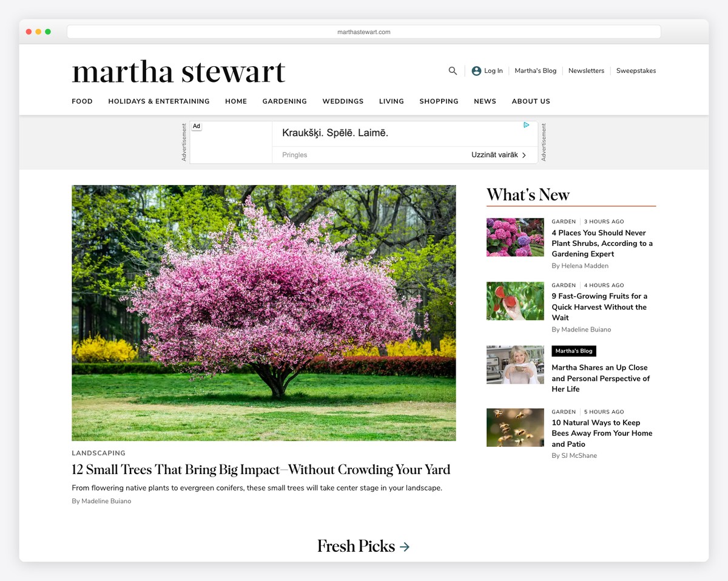Open the SHOPPING navigation item
The height and width of the screenshot is (581, 728).
(x=439, y=101)
